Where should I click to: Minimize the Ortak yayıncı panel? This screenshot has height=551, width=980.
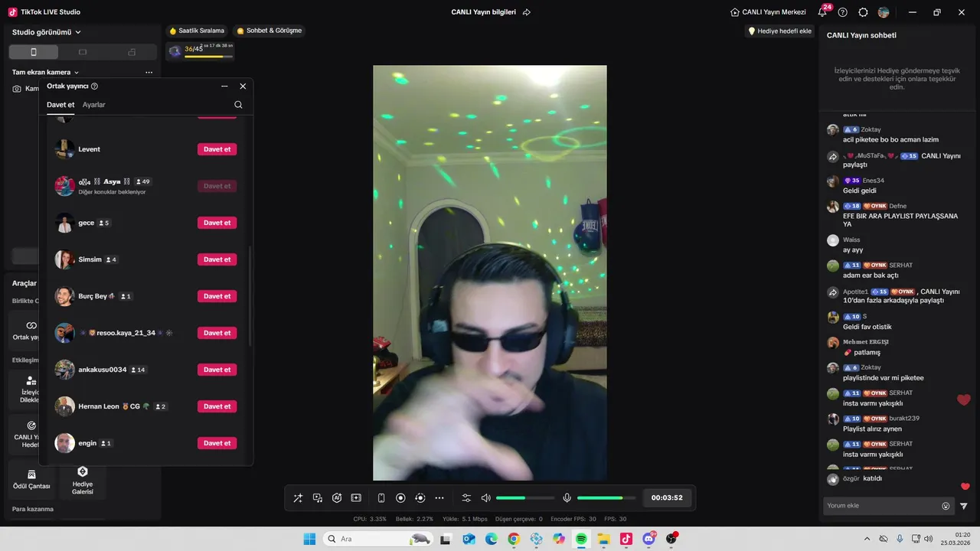coord(224,86)
